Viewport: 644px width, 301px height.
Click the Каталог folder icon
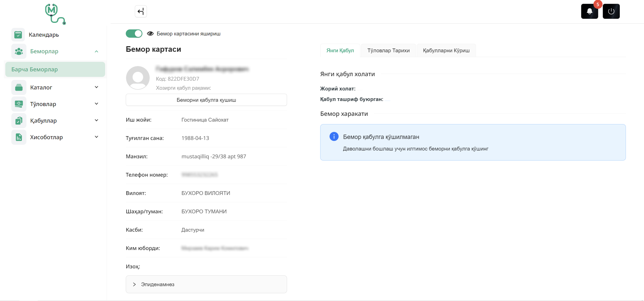[19, 87]
